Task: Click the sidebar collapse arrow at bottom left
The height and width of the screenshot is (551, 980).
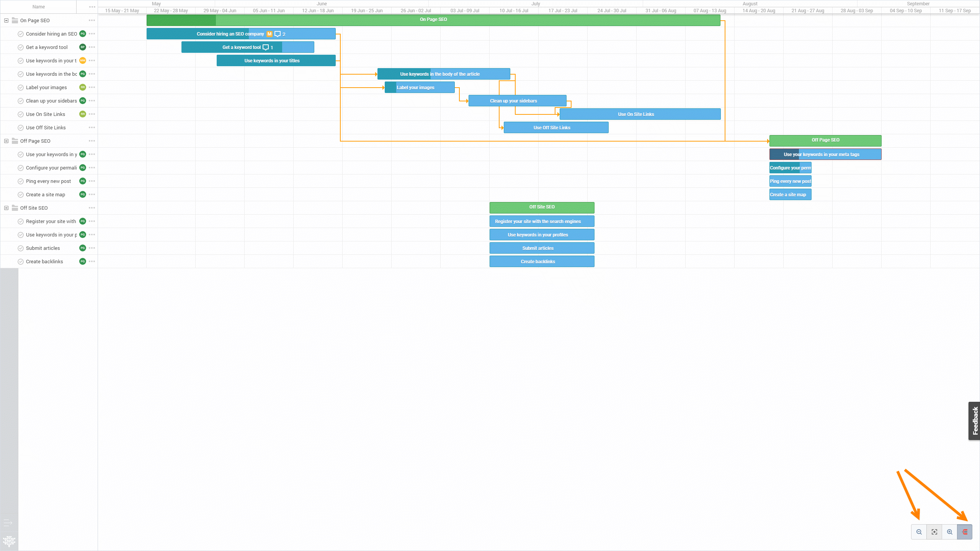Action: click(x=8, y=523)
